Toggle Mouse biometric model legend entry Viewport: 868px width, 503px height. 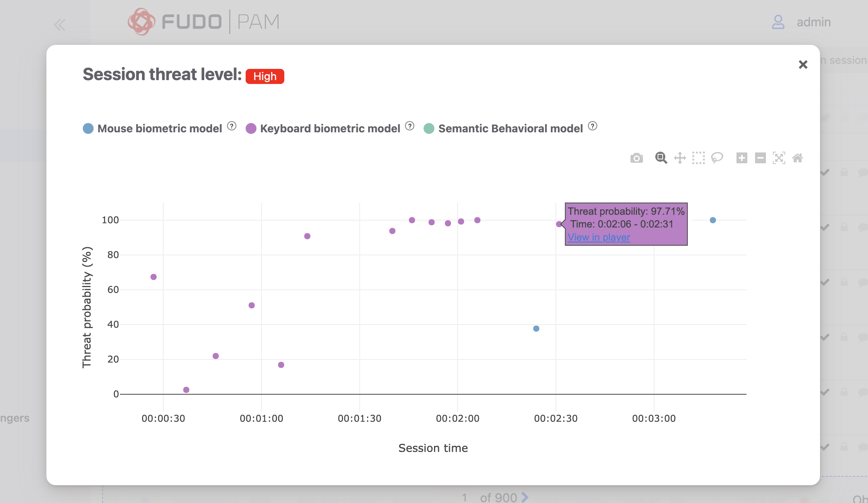[x=159, y=128]
